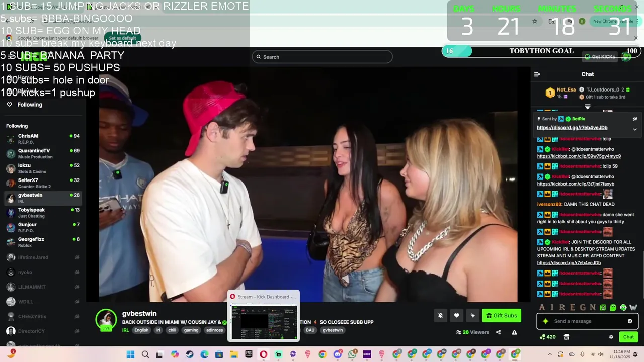Click the Not_Esa top gifter entry
Image resolution: width=644 pixels, height=362 pixels.
point(561,93)
